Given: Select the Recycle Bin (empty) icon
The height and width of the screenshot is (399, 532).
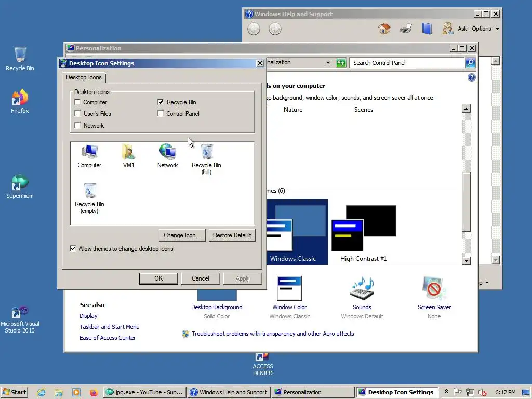Looking at the screenshot, I should tap(89, 198).
